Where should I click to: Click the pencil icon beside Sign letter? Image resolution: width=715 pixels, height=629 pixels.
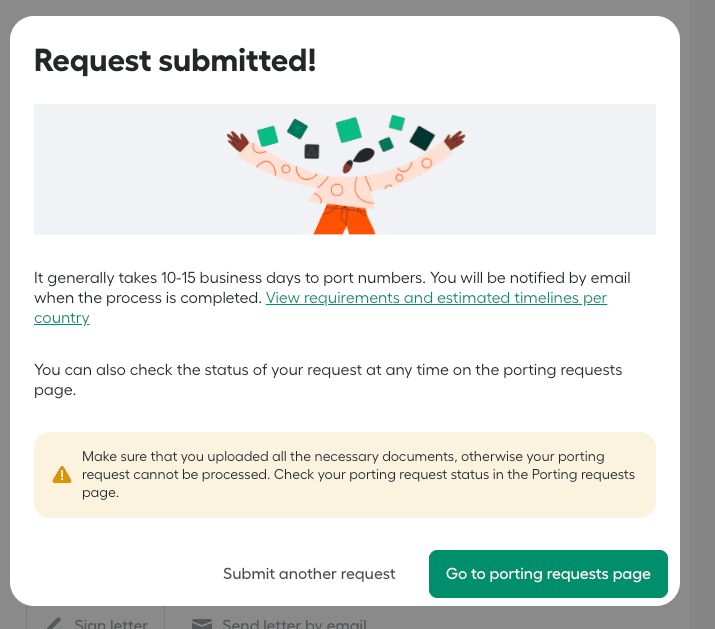54,624
